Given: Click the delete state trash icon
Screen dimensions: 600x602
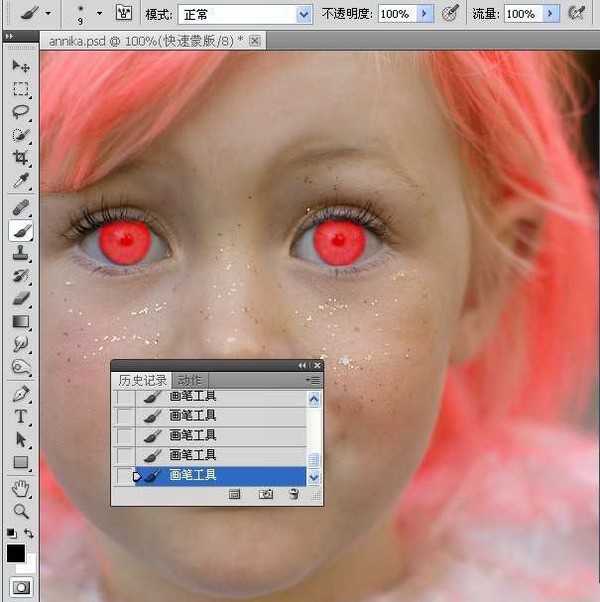Looking at the screenshot, I should [x=294, y=494].
